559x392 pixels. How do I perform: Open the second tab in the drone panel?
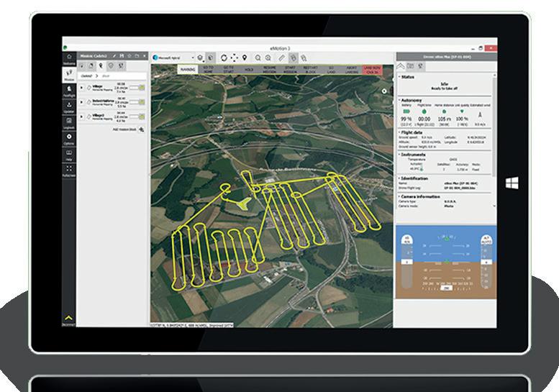(x=410, y=66)
